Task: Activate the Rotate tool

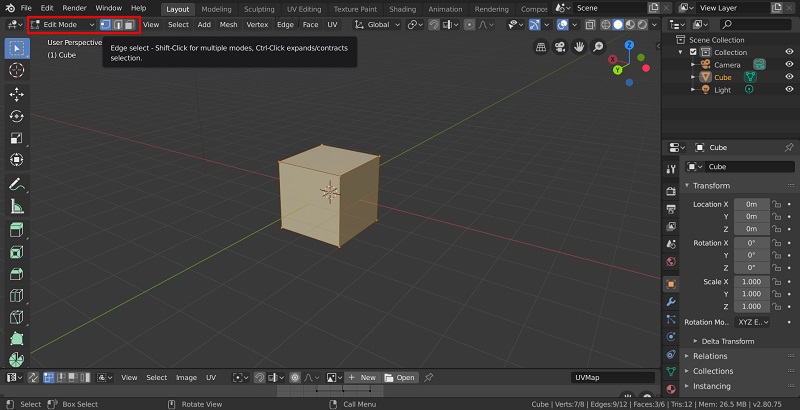Action: [x=16, y=116]
